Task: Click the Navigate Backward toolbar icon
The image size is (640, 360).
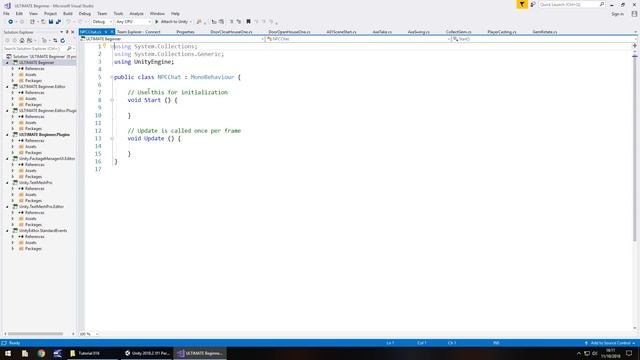Action: click(10, 22)
